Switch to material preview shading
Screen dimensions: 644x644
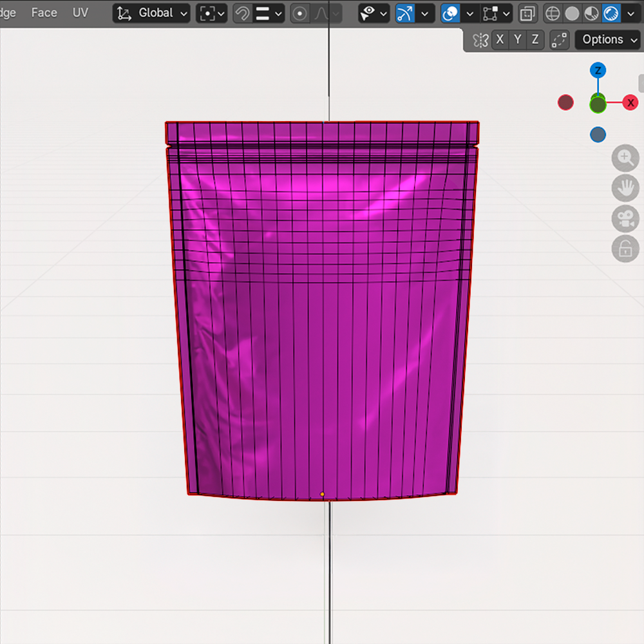pos(592,14)
